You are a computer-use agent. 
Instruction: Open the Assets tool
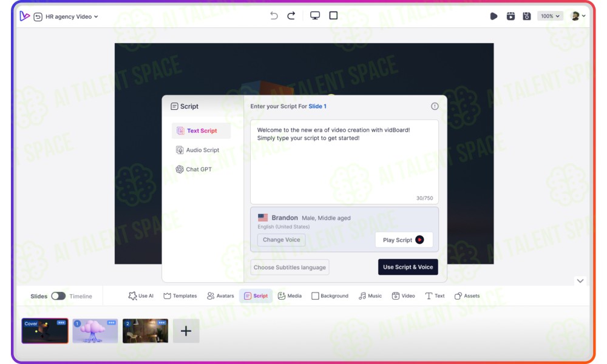tap(467, 296)
